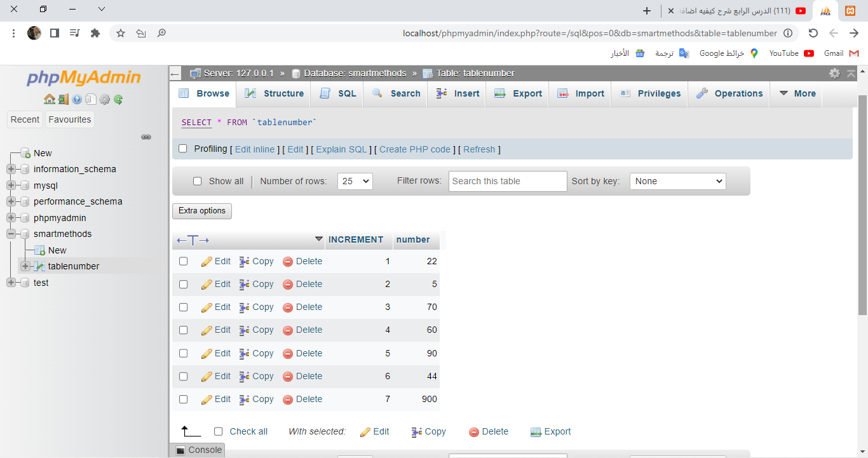This screenshot has width=868, height=458.
Task: Check the Check all checkbox
Action: tap(218, 431)
